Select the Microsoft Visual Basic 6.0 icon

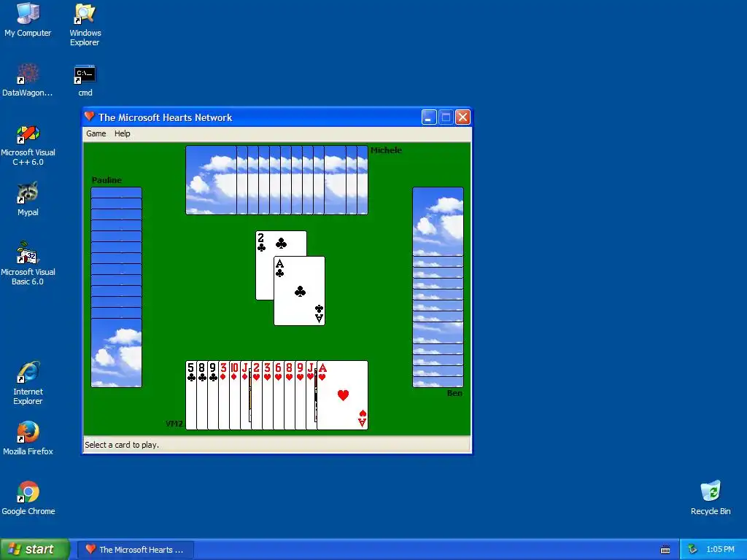tap(28, 264)
